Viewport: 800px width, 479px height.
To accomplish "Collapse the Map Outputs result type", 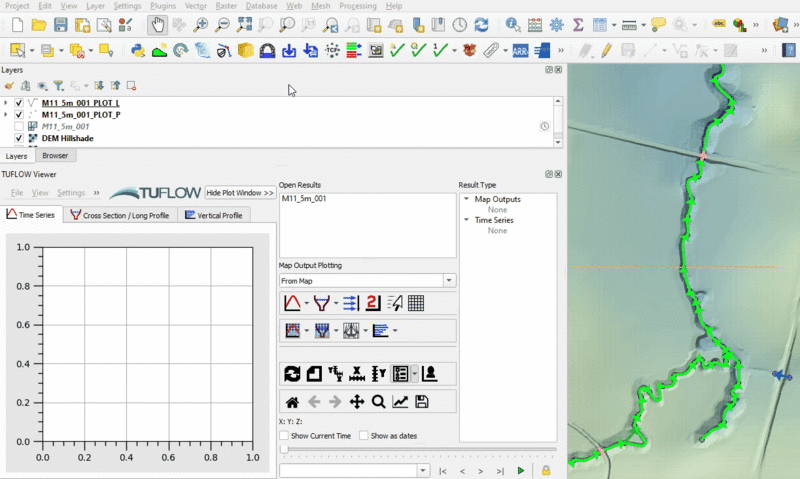I will (465, 199).
